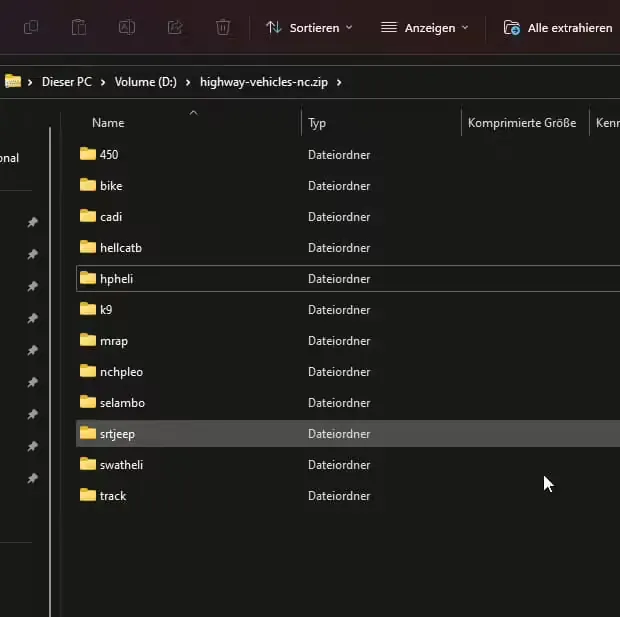Select the hellcatb folder name
This screenshot has width=620, height=617.
click(121, 248)
